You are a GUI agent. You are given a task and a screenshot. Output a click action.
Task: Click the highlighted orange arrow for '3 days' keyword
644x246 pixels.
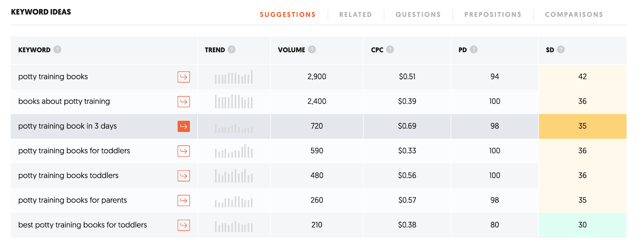[x=184, y=126]
